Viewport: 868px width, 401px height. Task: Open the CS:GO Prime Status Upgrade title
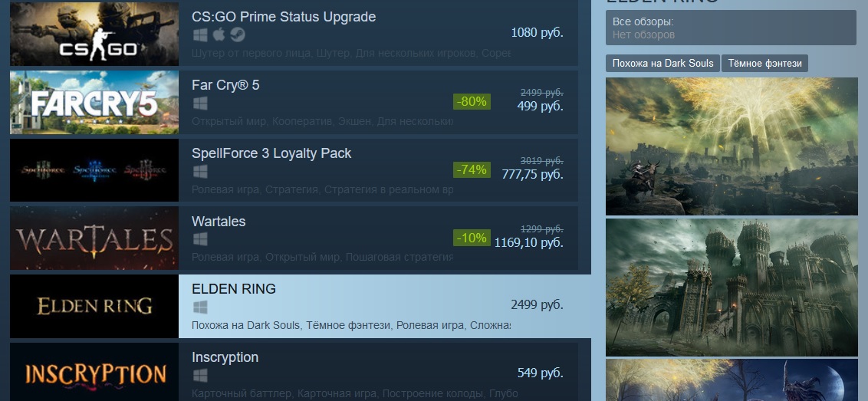click(284, 17)
